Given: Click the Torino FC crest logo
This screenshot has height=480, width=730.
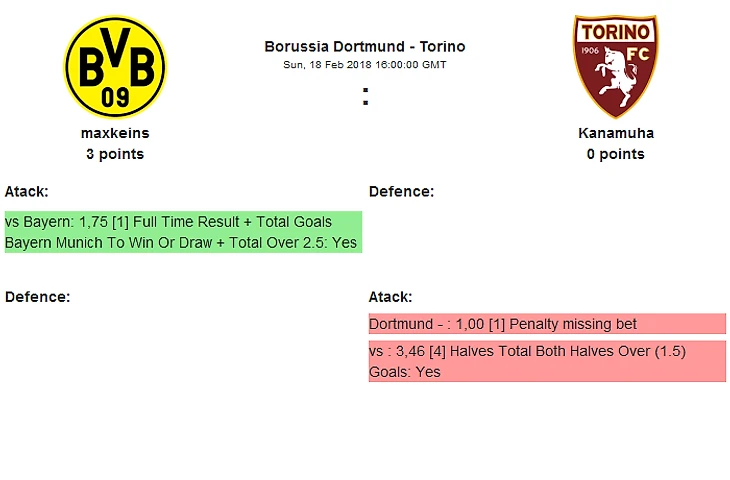Looking at the screenshot, I should (x=615, y=67).
